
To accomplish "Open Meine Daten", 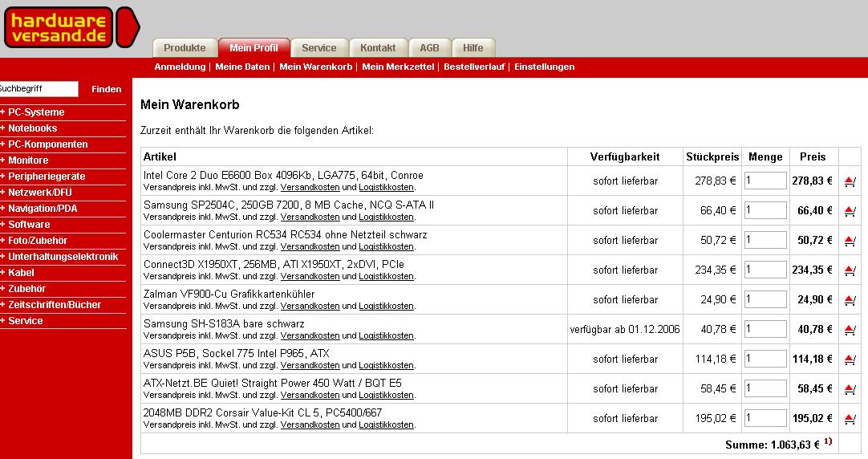I will [x=242, y=67].
